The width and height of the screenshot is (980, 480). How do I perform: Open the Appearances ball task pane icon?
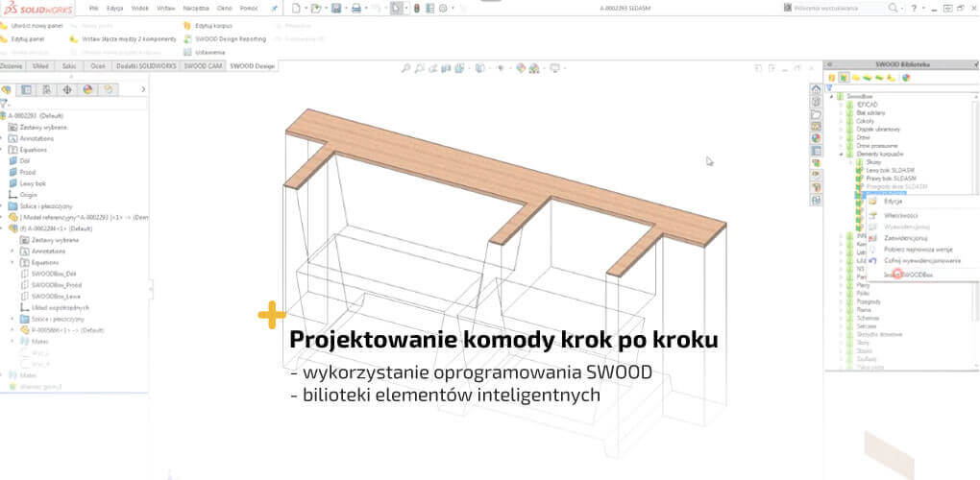[816, 138]
